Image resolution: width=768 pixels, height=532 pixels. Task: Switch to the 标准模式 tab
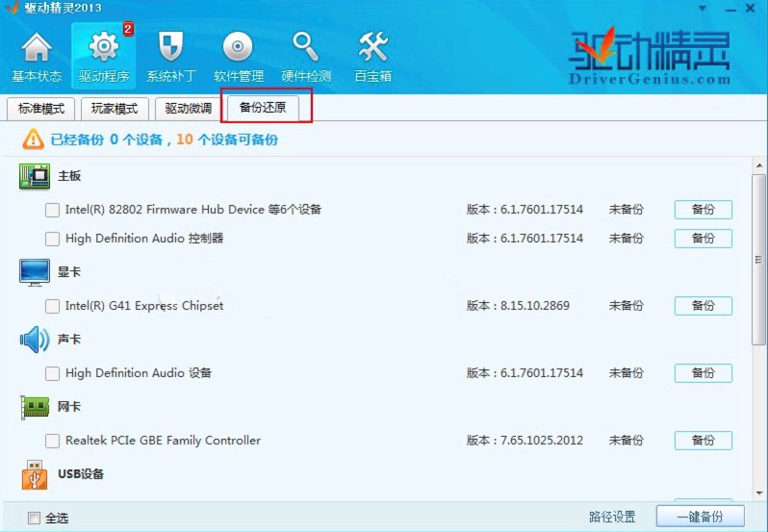[x=39, y=109]
